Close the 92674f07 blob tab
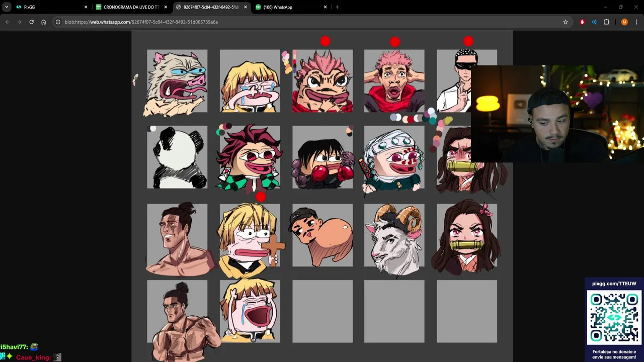This screenshot has width=644, height=362. [x=246, y=7]
